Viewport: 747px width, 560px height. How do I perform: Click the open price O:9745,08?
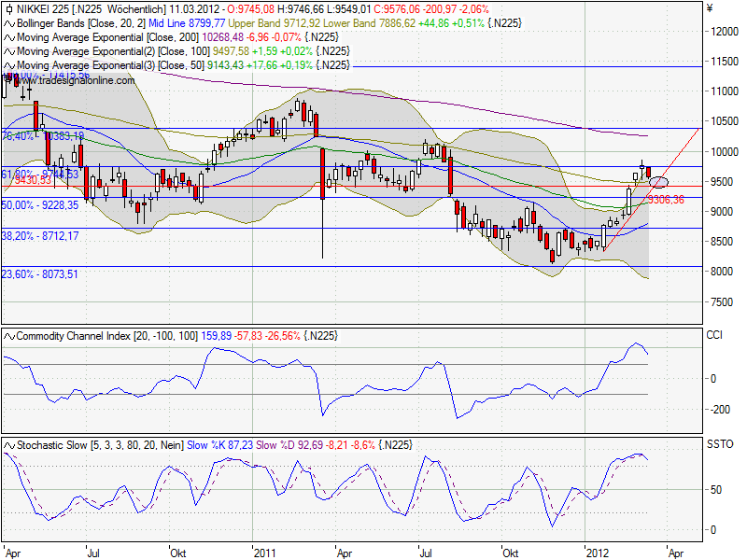[250, 9]
